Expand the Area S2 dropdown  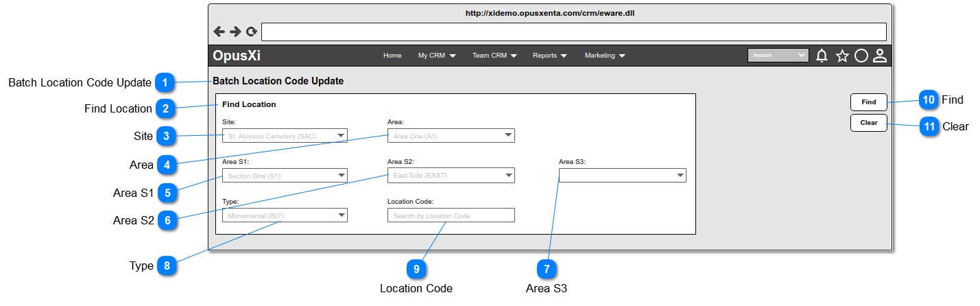(x=451, y=176)
